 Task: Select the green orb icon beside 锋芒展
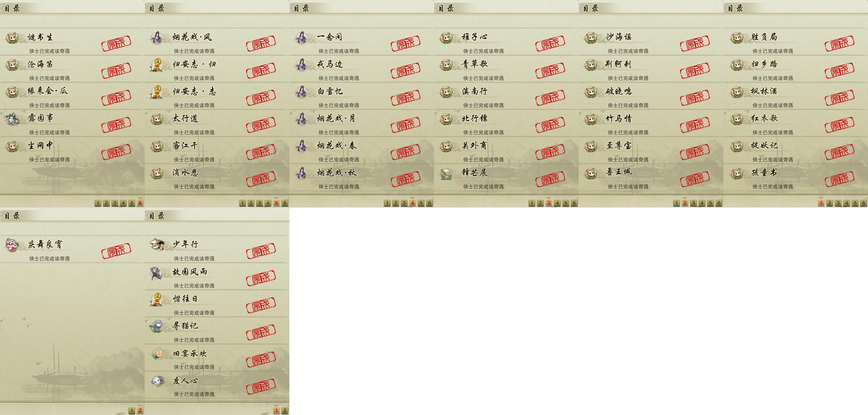coord(446,173)
